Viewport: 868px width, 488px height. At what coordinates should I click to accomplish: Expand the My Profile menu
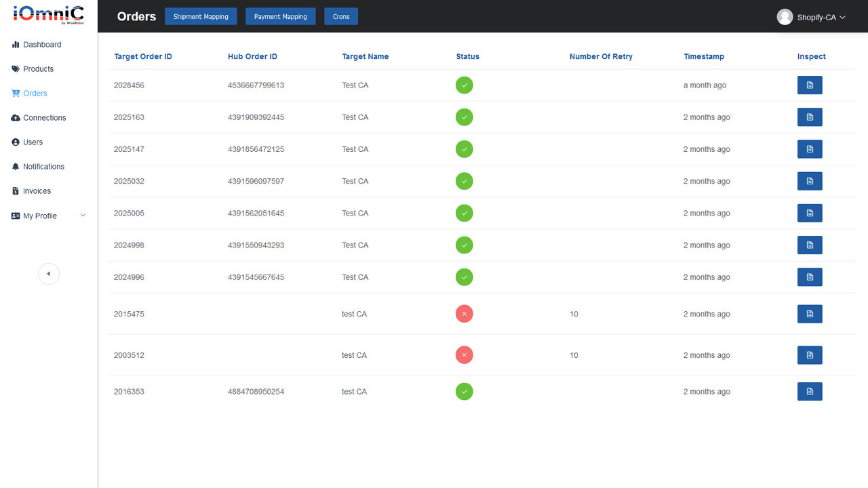tap(41, 216)
